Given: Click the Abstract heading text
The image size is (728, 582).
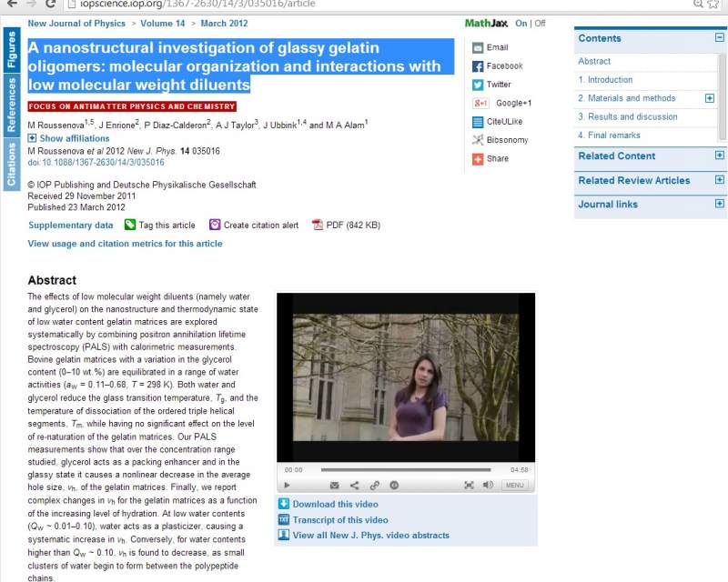Looking at the screenshot, I should point(52,280).
